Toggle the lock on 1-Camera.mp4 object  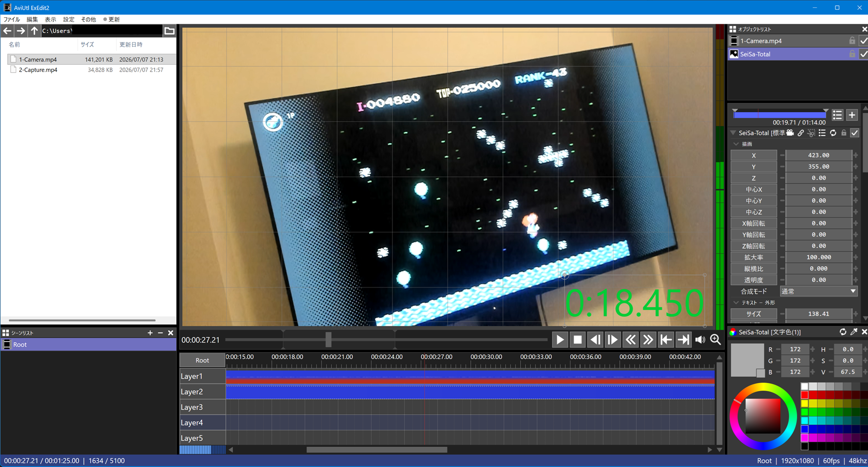click(852, 41)
